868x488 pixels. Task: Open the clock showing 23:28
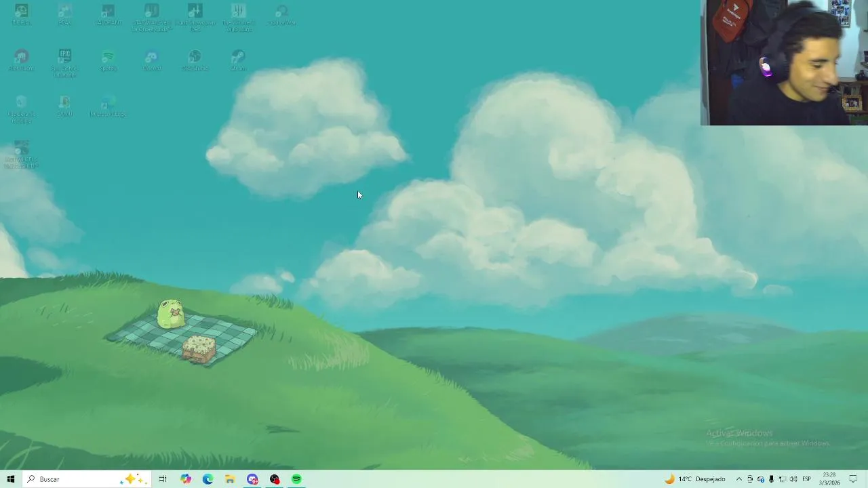coord(829,479)
